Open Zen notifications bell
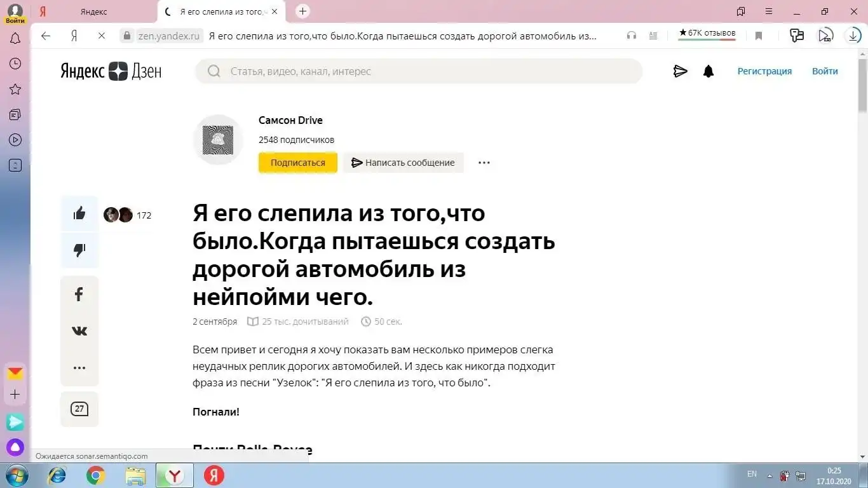This screenshot has height=488, width=868. pos(709,71)
